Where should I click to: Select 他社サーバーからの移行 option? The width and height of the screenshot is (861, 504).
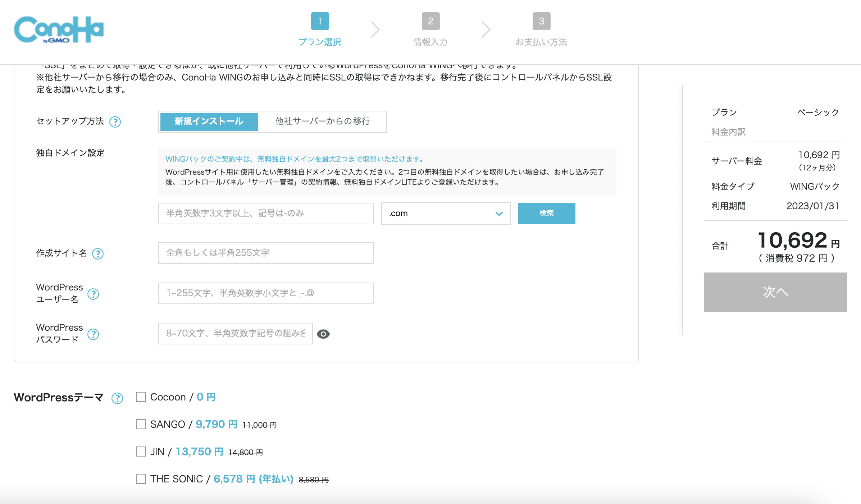(323, 122)
